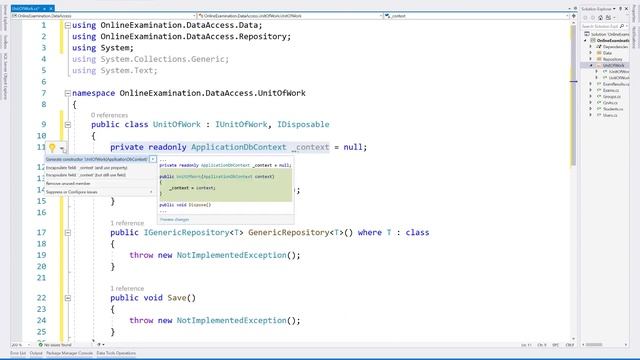Open the lightbulb dropdown arrow

(x=62, y=148)
